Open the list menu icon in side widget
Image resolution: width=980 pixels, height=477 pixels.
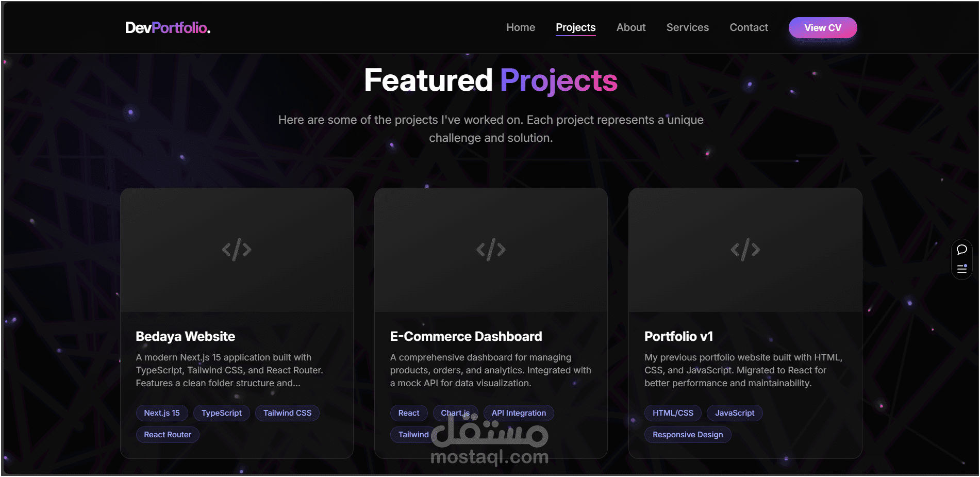pyautogui.click(x=961, y=269)
